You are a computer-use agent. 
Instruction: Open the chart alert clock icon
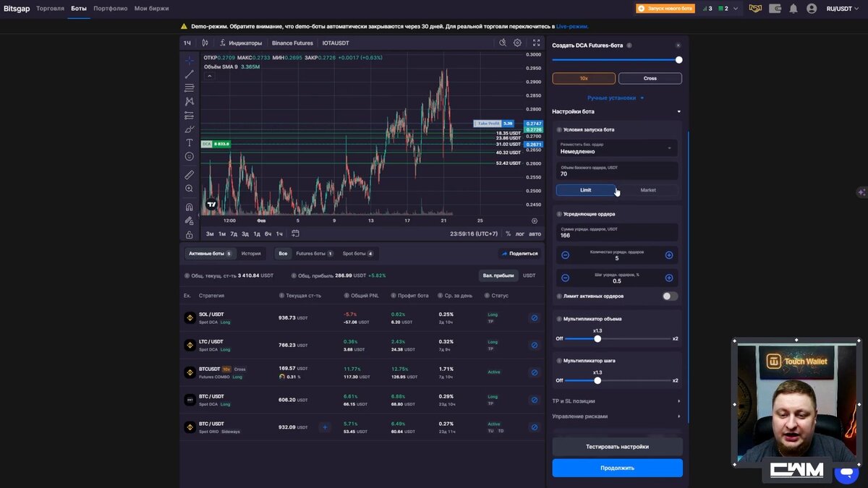503,43
